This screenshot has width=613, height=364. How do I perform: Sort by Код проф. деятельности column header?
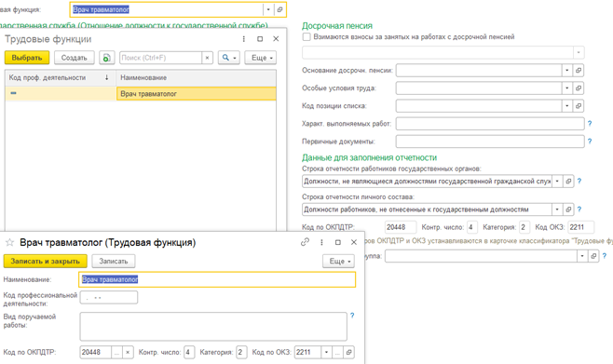(61, 77)
